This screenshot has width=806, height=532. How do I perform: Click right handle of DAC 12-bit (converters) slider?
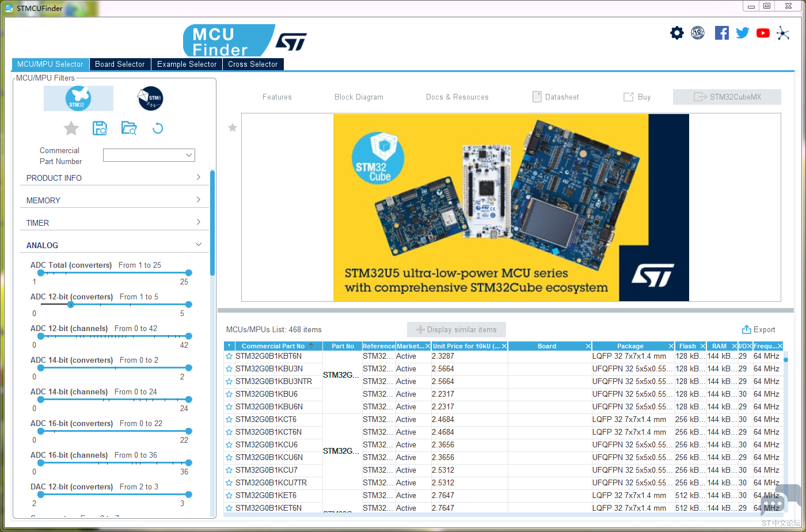(188, 495)
